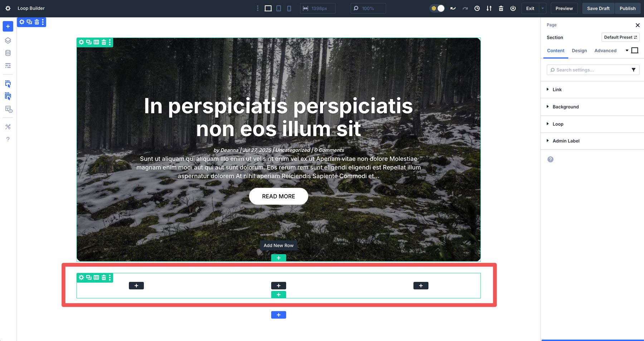This screenshot has width=644, height=341.
Task: Open the Default Preset selector
Action: [x=620, y=37]
